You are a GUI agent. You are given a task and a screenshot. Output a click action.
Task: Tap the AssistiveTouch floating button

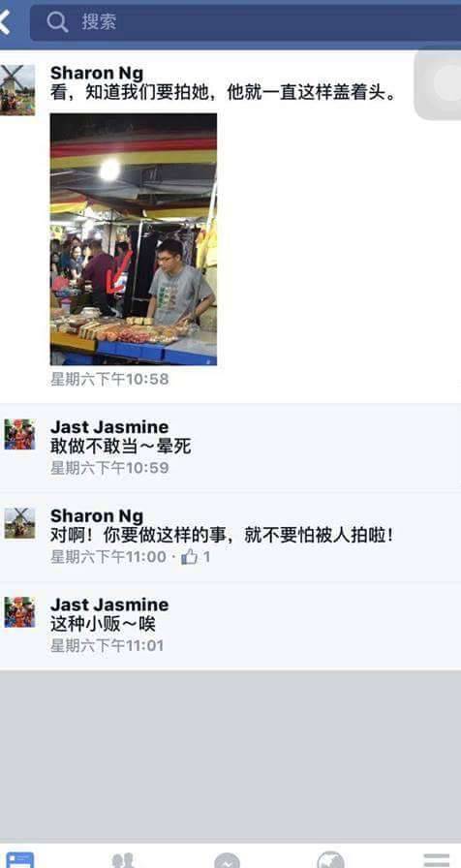[439, 84]
